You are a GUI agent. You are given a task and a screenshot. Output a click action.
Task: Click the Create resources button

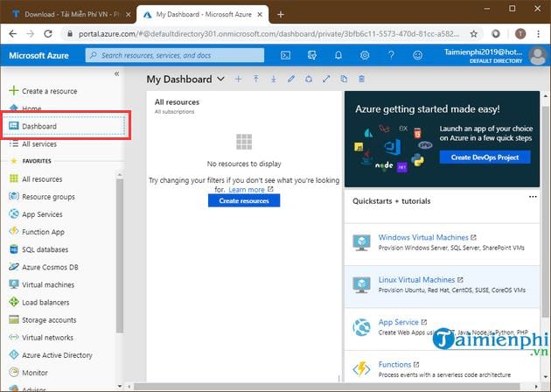(244, 200)
